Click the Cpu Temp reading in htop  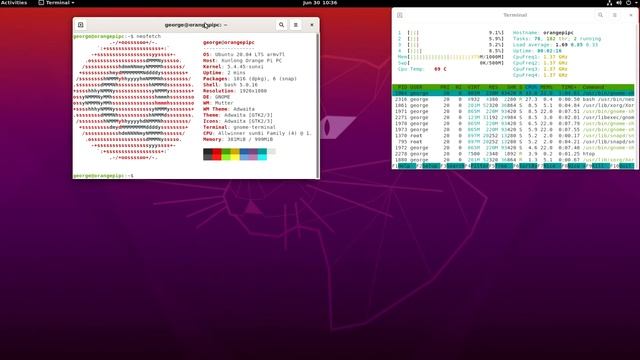[x=422, y=69]
